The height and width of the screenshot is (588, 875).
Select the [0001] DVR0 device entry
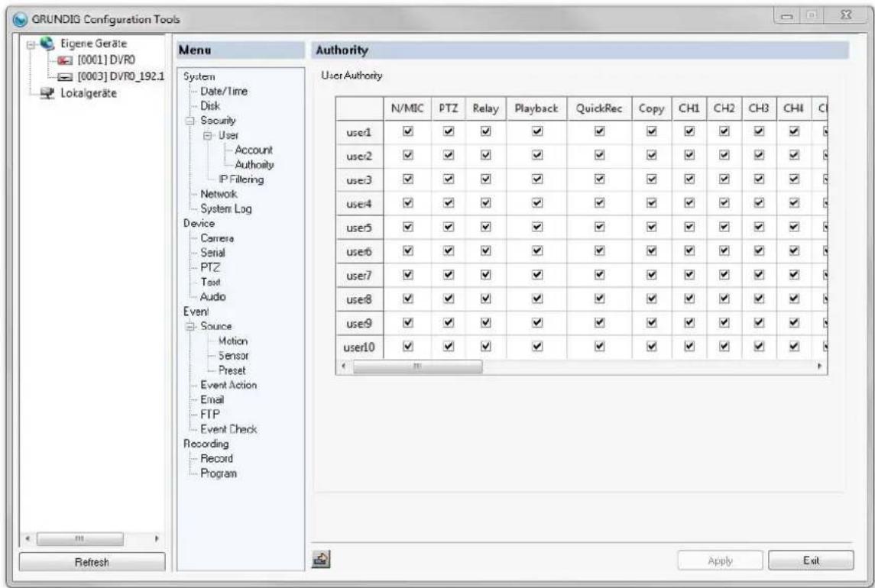(106, 60)
